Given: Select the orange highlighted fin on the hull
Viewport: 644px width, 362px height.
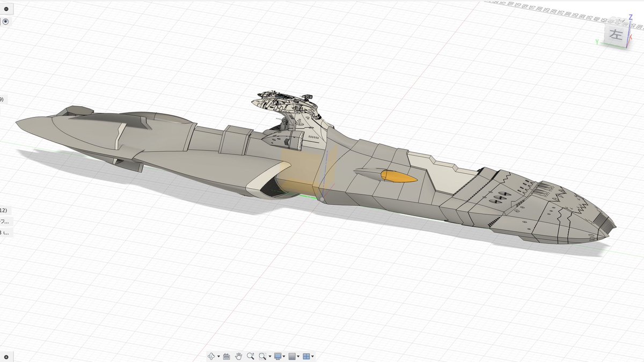Looking at the screenshot, I should tap(398, 177).
